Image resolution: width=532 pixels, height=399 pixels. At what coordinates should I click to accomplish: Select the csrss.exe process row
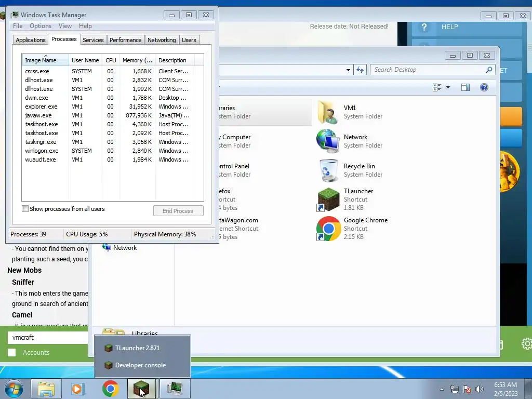click(108, 71)
